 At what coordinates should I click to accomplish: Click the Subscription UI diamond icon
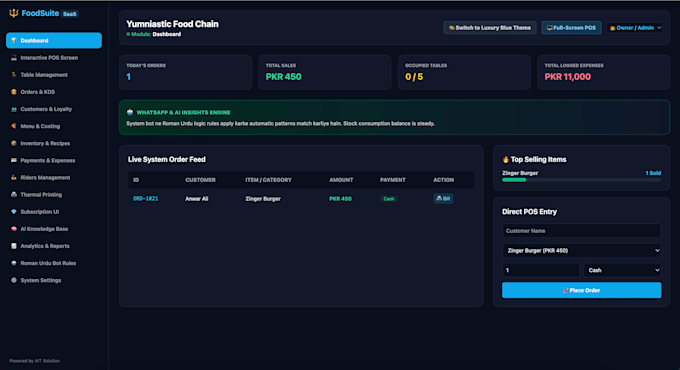point(14,212)
